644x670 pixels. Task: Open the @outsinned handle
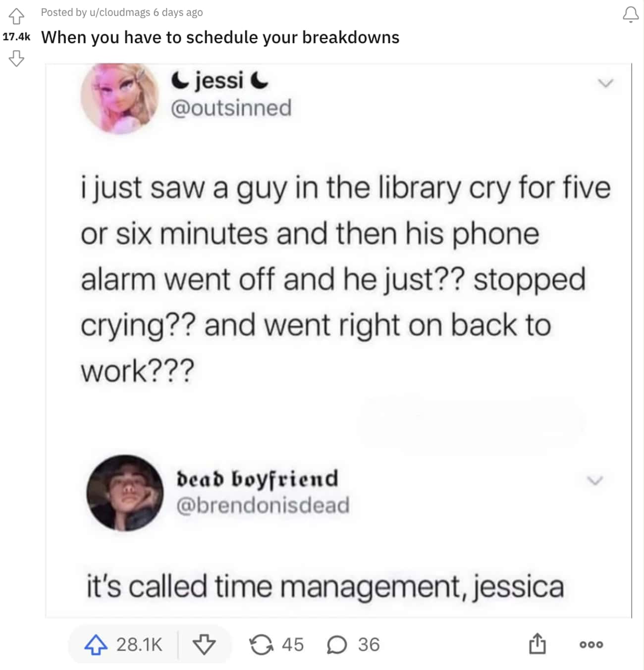pos(231,108)
